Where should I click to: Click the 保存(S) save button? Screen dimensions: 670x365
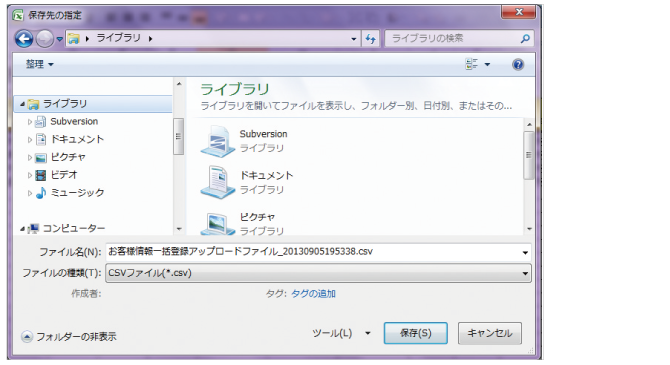(x=416, y=333)
